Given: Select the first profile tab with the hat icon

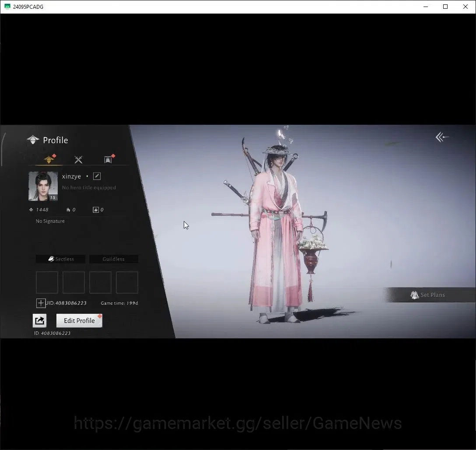Looking at the screenshot, I should coord(49,159).
